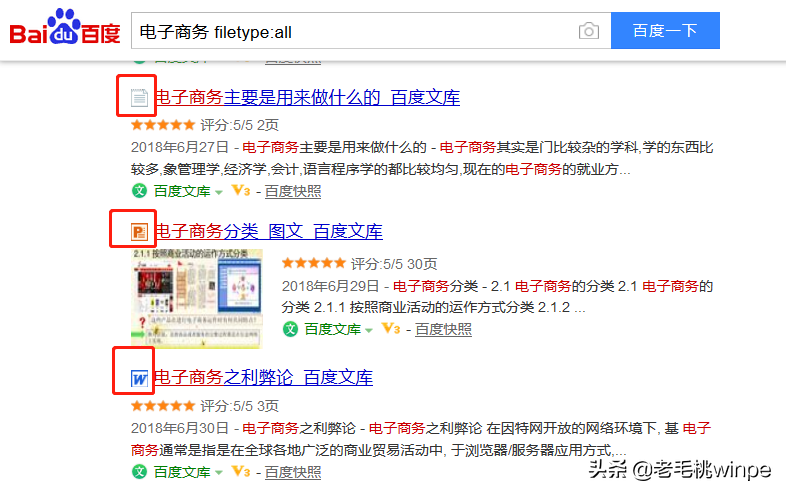Click Word icon beside 电子商务之利弊论 result
Screen dimensions: 786x494
tap(139, 378)
